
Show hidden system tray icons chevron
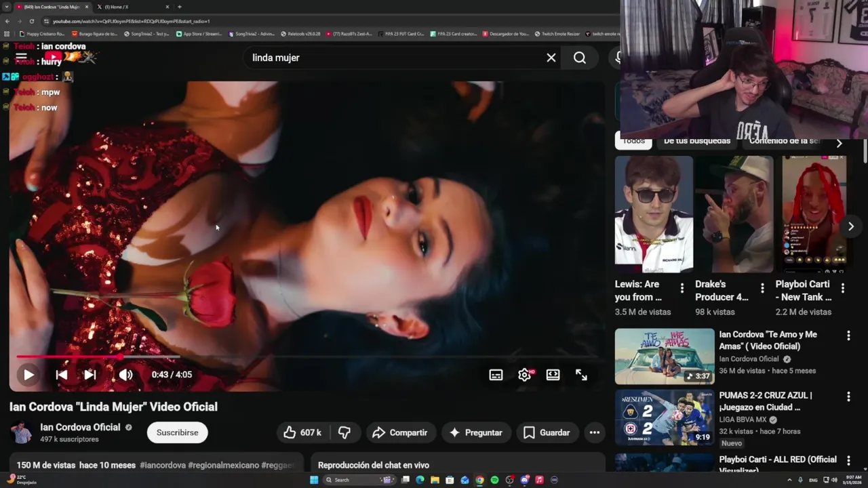789,480
